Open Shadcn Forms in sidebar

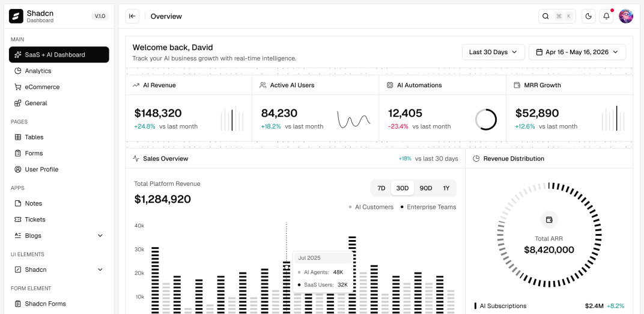tap(59, 304)
